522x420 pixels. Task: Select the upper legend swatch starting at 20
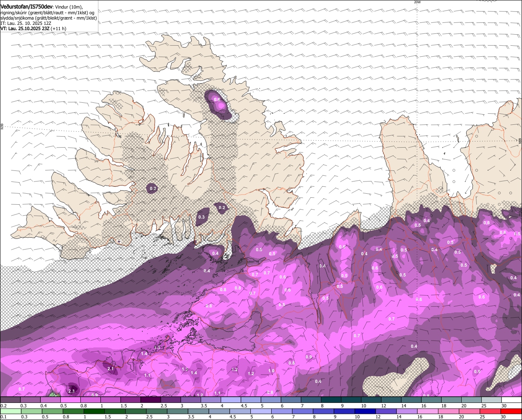[472, 400]
